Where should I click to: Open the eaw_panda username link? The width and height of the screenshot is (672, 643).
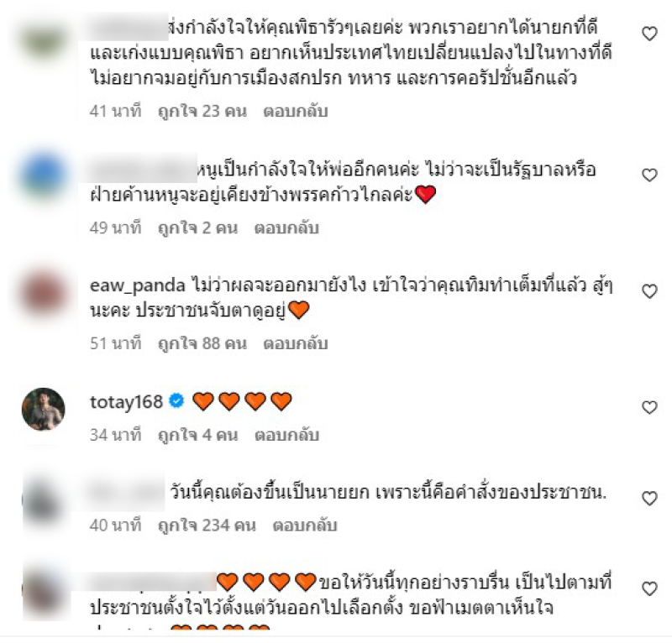(x=137, y=285)
